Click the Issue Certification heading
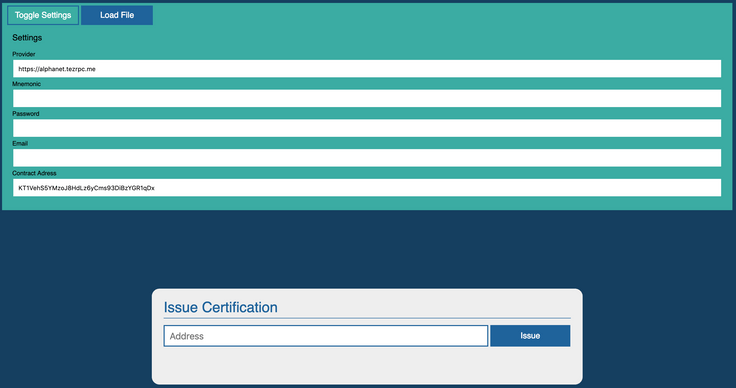Image resolution: width=736 pixels, height=388 pixels. click(x=221, y=307)
